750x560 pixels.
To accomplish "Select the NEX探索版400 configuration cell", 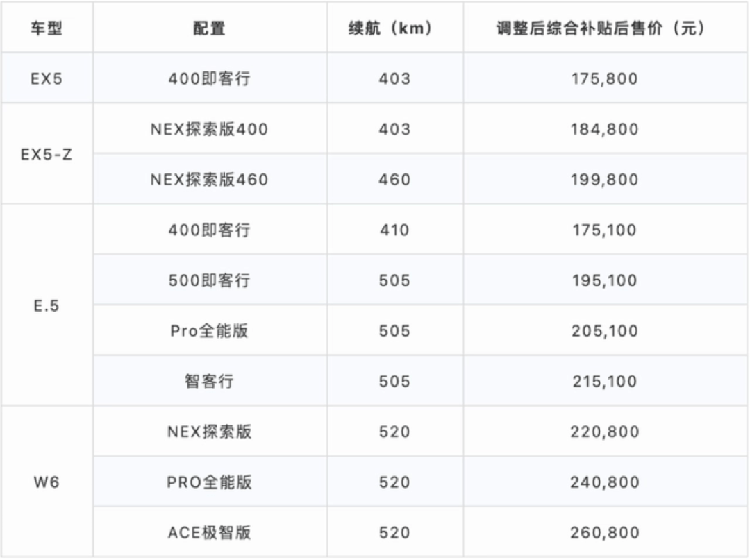I will click(209, 129).
